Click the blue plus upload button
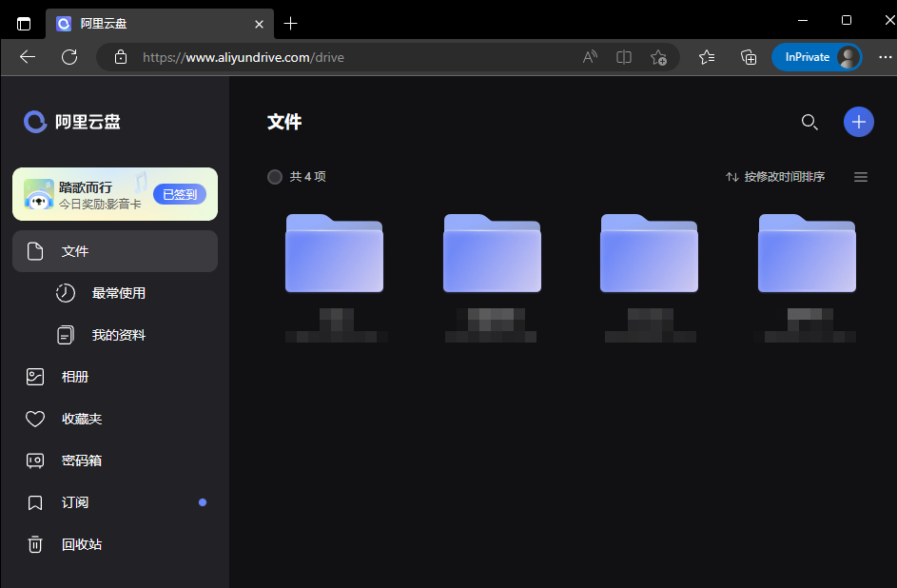The height and width of the screenshot is (588, 897). tap(859, 122)
